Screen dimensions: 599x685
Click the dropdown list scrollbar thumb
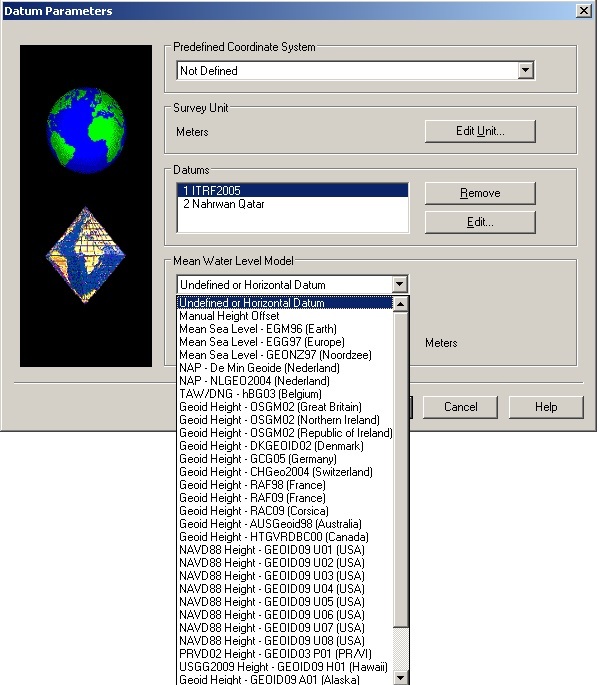(401, 468)
